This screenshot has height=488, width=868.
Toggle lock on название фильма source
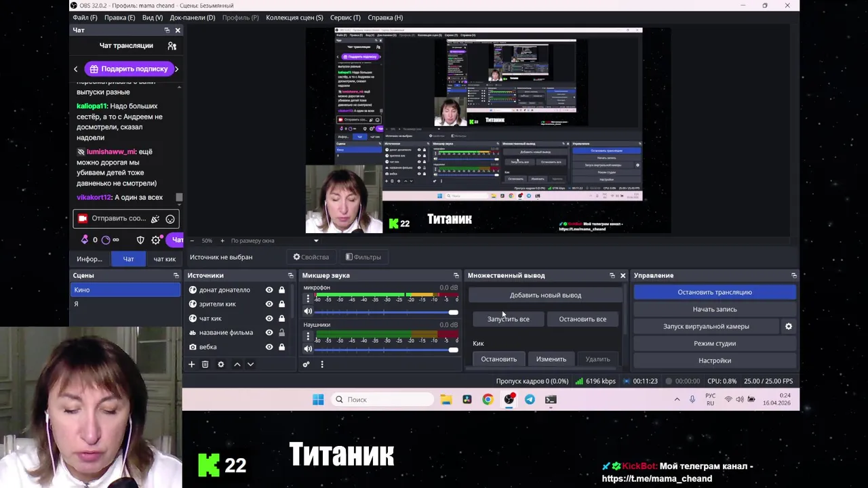(x=281, y=333)
